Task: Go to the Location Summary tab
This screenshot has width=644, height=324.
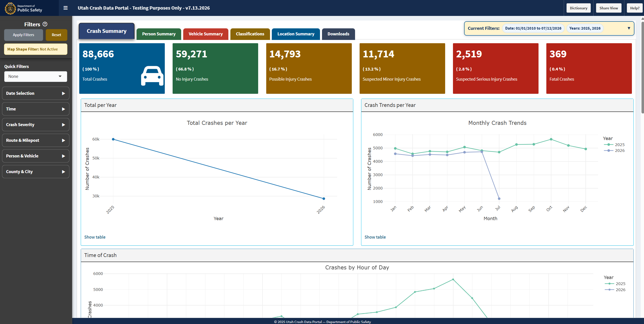Action: point(296,34)
